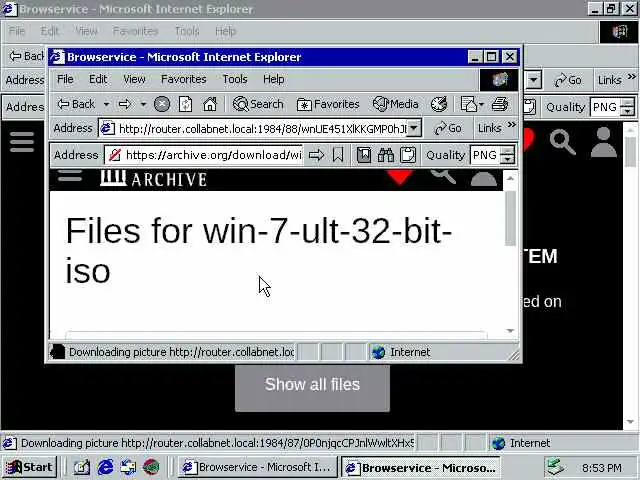Click the PNG Quality field in the front window

click(485, 155)
